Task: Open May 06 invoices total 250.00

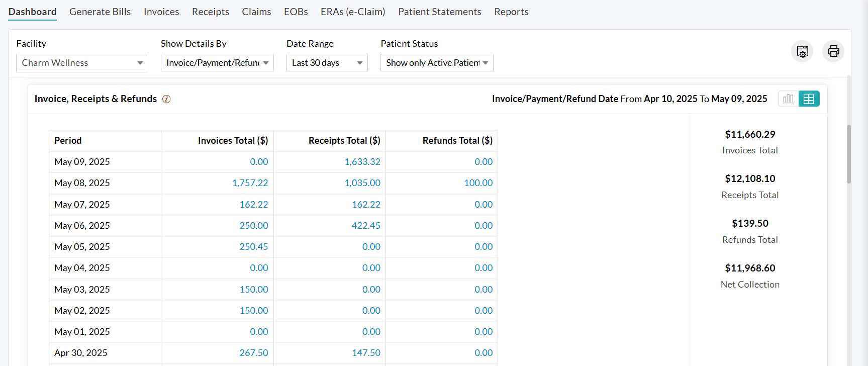Action: [x=254, y=226]
